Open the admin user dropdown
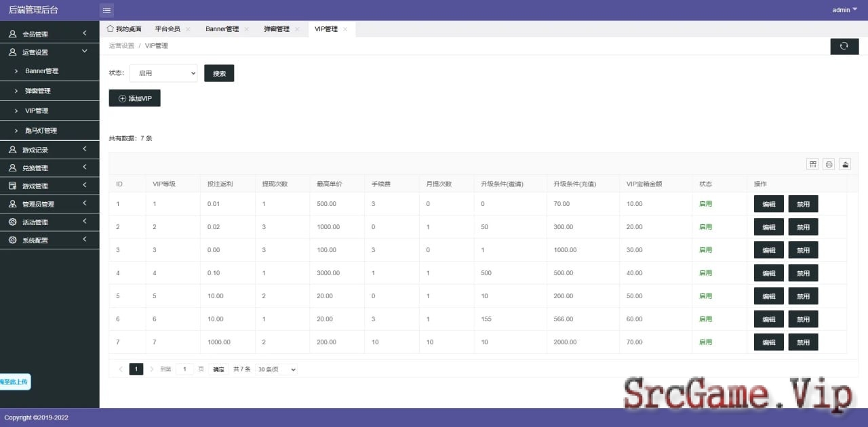The height and width of the screenshot is (427, 868). pyautogui.click(x=845, y=9)
